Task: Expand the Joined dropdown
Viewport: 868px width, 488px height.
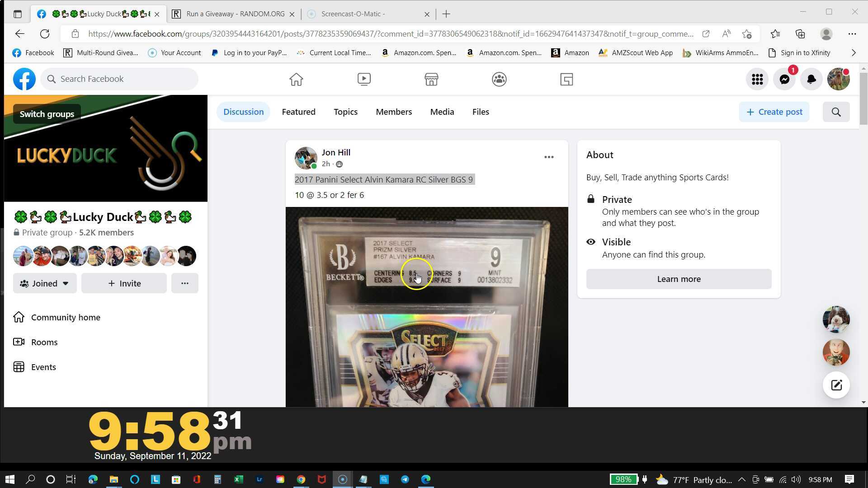Action: 45,283
